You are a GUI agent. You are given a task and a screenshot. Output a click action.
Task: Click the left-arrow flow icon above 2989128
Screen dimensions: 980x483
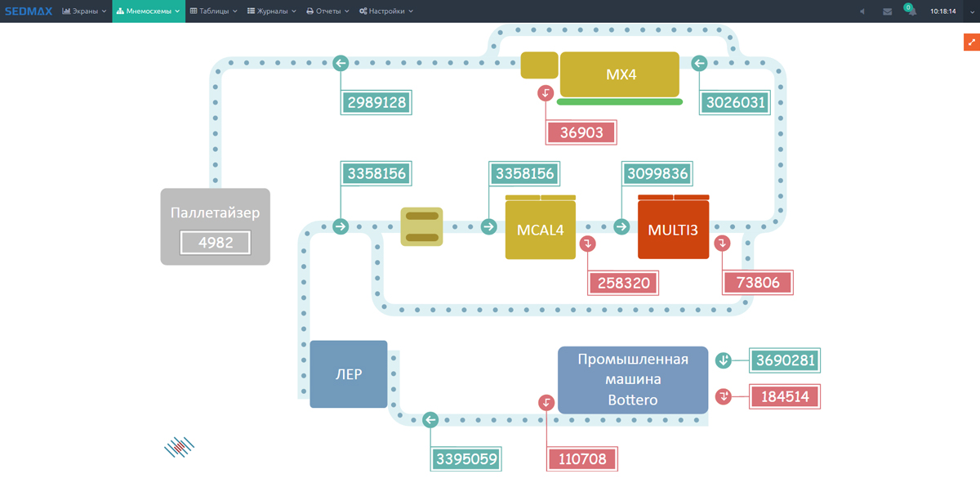click(341, 63)
